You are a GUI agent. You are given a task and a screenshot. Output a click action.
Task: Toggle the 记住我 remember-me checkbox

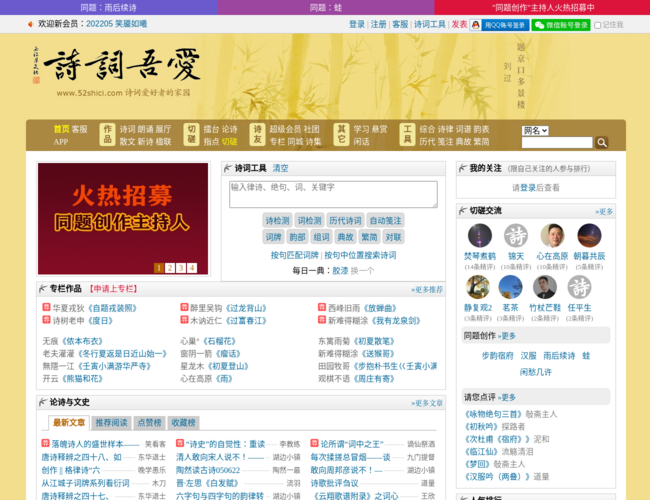(598, 24)
